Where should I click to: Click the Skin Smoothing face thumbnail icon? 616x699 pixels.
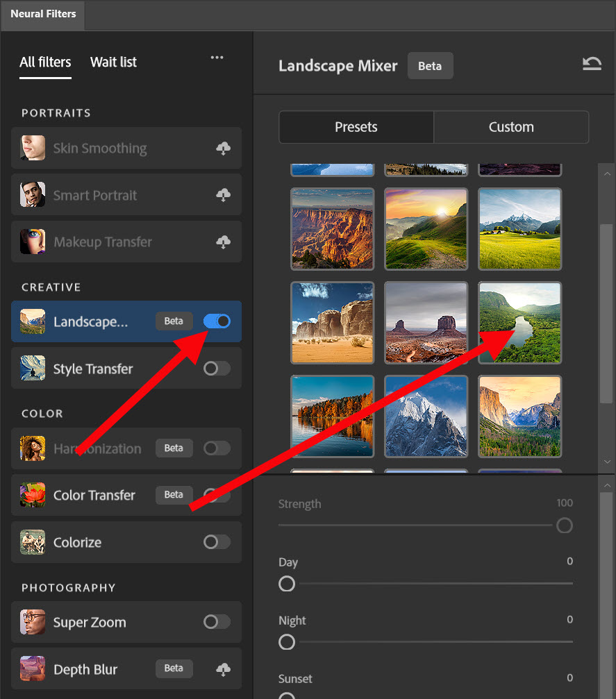click(x=33, y=148)
